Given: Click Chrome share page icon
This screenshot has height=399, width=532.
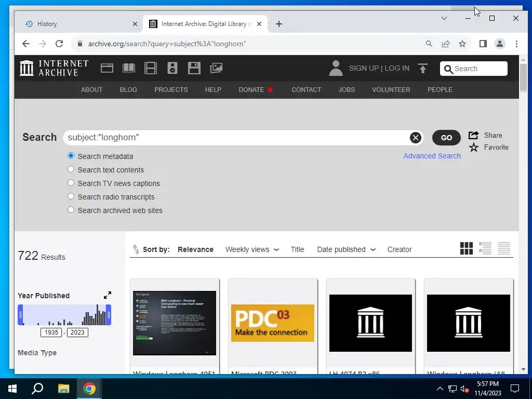Looking at the screenshot, I should [x=445, y=44].
